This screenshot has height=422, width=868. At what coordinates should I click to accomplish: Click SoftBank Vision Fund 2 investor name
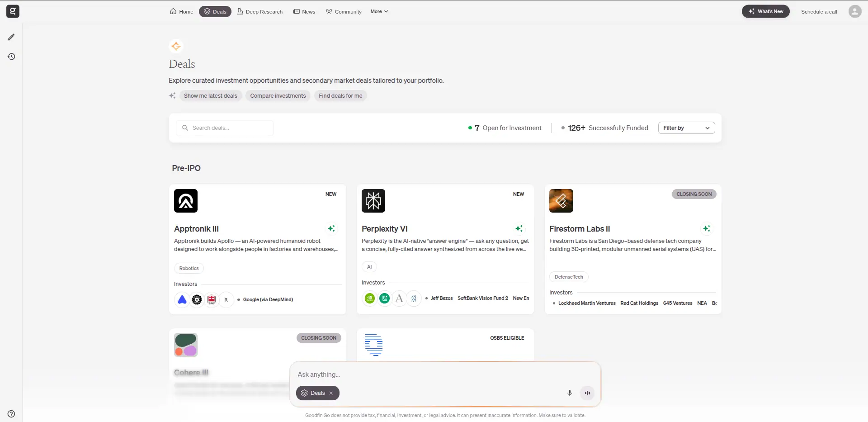[x=483, y=298]
